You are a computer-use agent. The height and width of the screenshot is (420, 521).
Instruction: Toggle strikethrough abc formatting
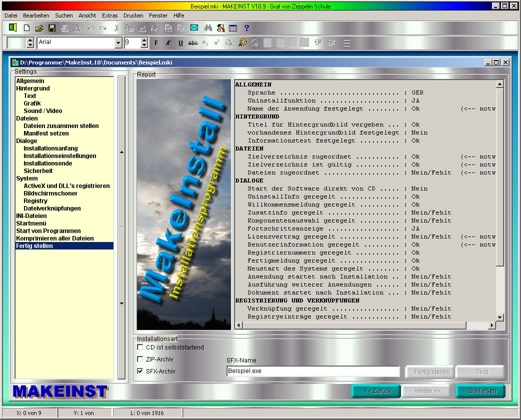point(192,42)
